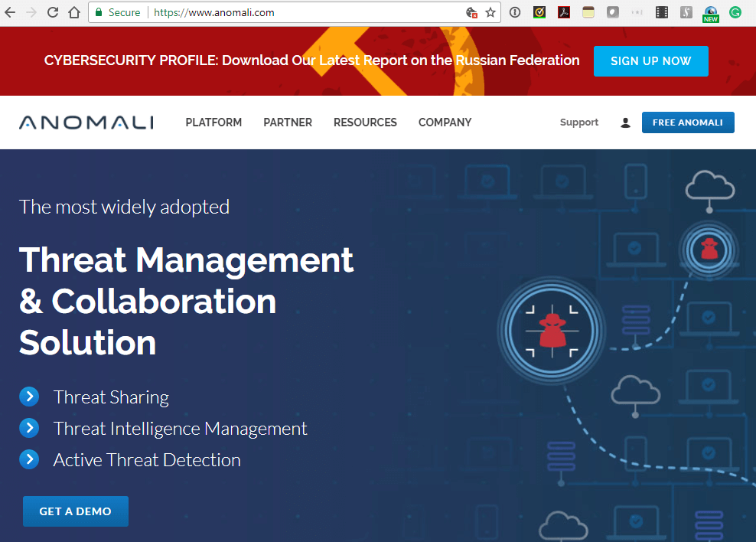Image resolution: width=756 pixels, height=542 pixels.
Task: Expand the Active Threat Detection arrow
Action: point(29,459)
